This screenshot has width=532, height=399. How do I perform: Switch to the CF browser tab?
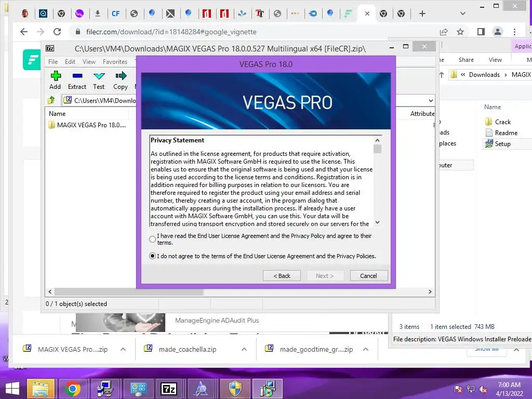pyautogui.click(x=116, y=14)
